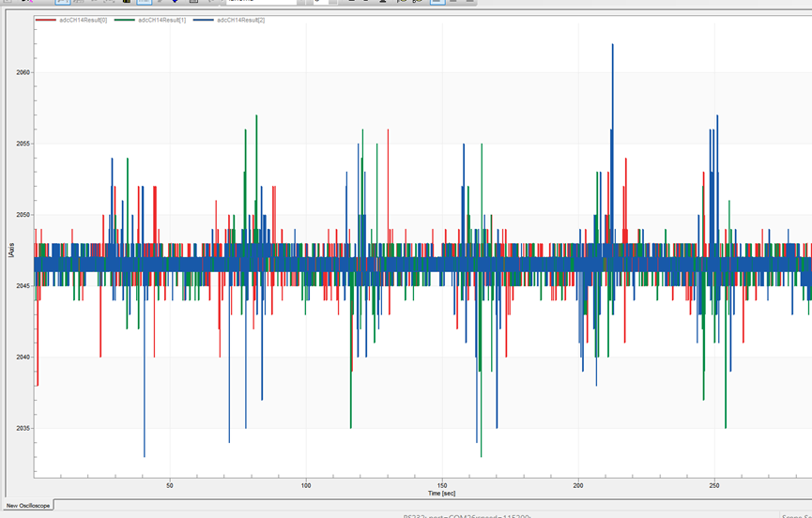Click the adcCH14Result[2] legend label
812x518 pixels.
[241, 21]
